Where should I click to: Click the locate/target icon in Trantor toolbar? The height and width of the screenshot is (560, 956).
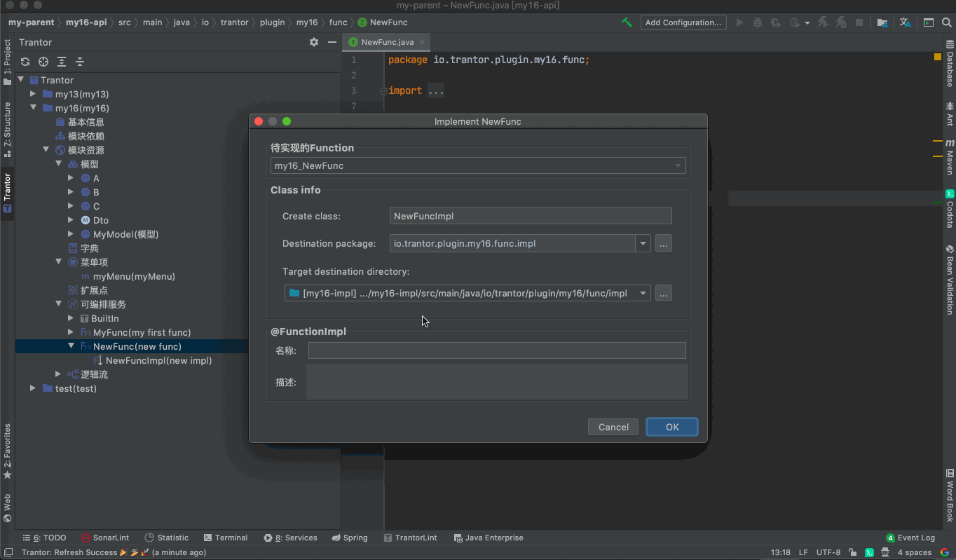click(x=43, y=62)
